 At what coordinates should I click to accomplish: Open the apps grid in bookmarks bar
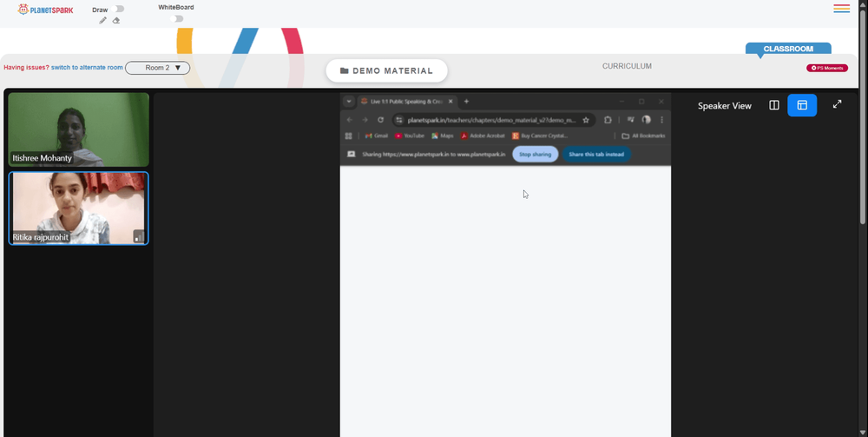[349, 136]
